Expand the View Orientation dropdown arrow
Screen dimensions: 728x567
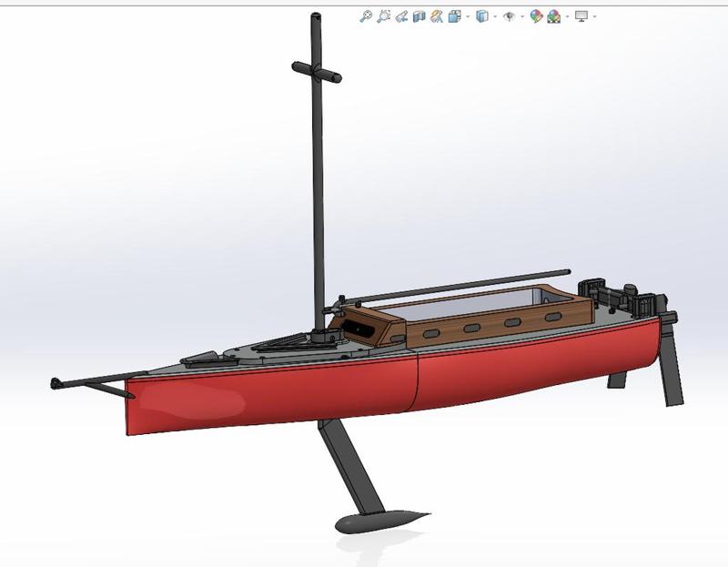coord(468,15)
